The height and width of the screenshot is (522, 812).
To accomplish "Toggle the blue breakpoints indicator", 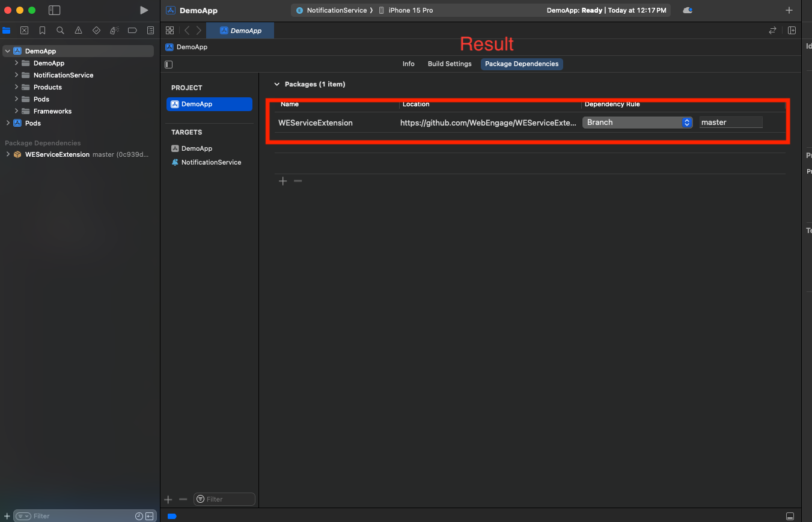I will click(x=172, y=516).
